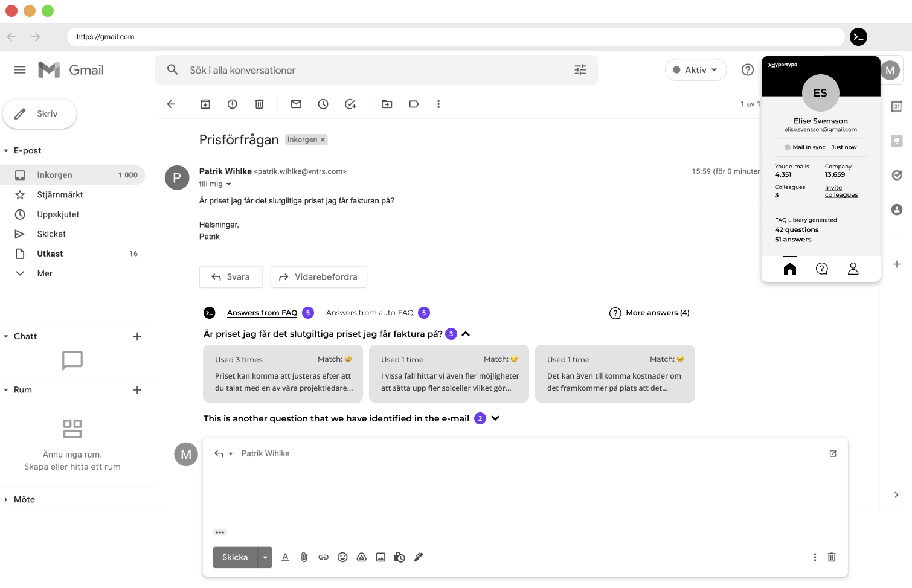Report spam using the exclamation icon
Viewport: 912px width, 588px height.
point(233,104)
